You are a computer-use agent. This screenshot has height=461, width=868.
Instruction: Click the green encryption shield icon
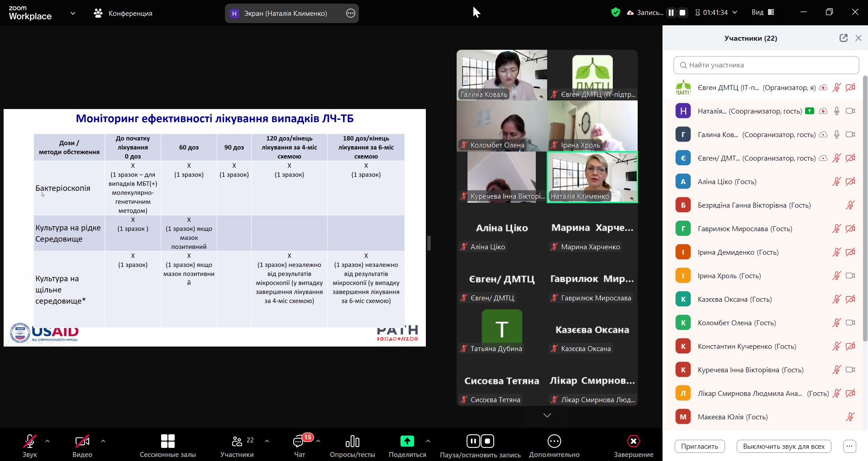(615, 13)
